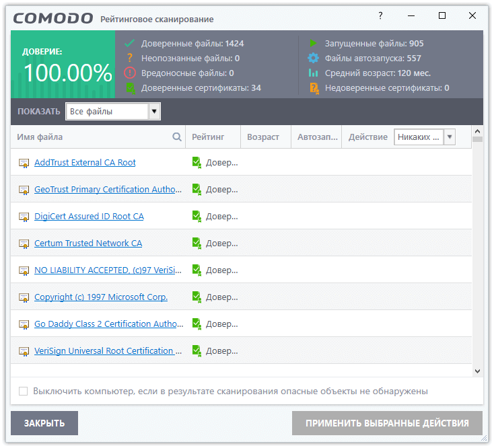Click 'Средний возраст: 120 мес.' statistic

tap(378, 73)
